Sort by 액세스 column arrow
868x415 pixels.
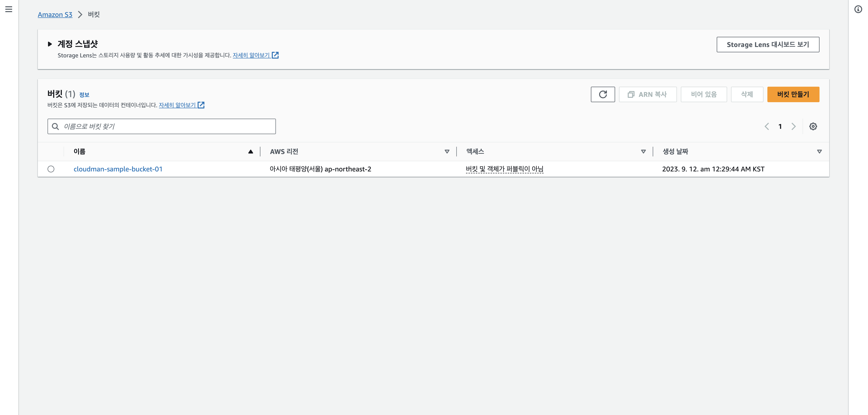643,152
